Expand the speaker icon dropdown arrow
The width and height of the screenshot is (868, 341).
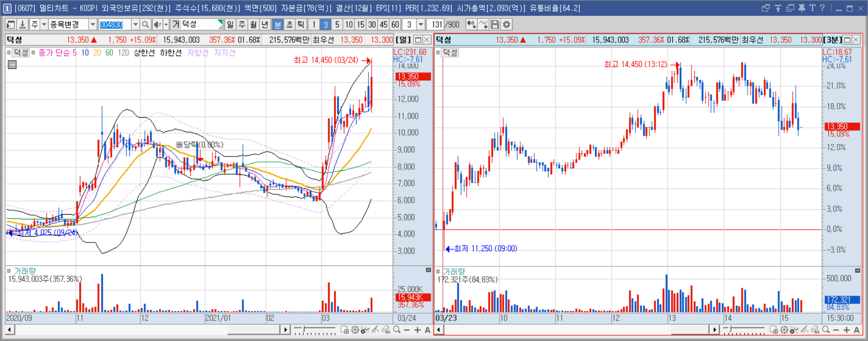click(x=166, y=24)
